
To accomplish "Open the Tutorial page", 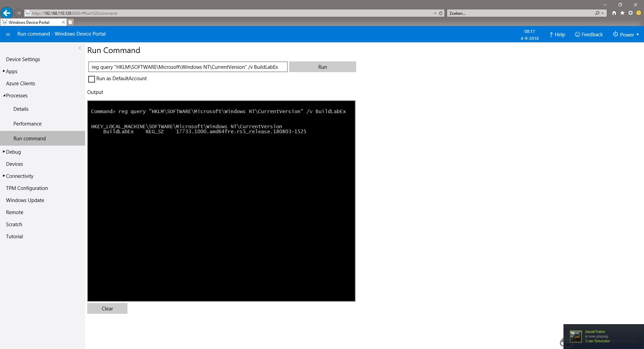I will click(x=14, y=237).
